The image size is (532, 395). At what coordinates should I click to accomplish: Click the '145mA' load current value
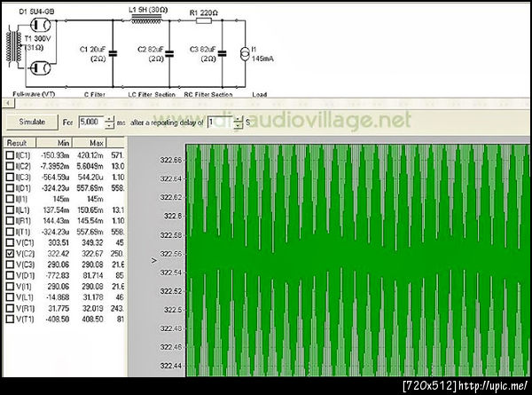coord(262,59)
